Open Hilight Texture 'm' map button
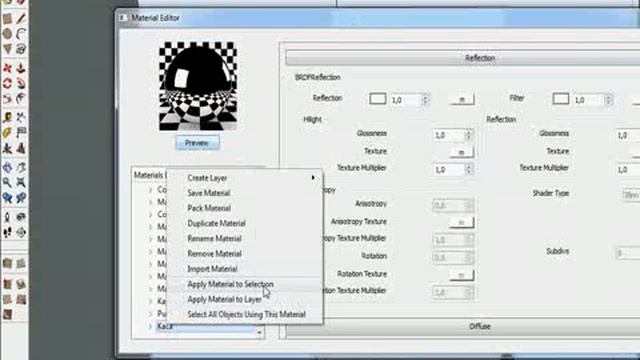Screen dimensions: 640x360 (x=462, y=152)
